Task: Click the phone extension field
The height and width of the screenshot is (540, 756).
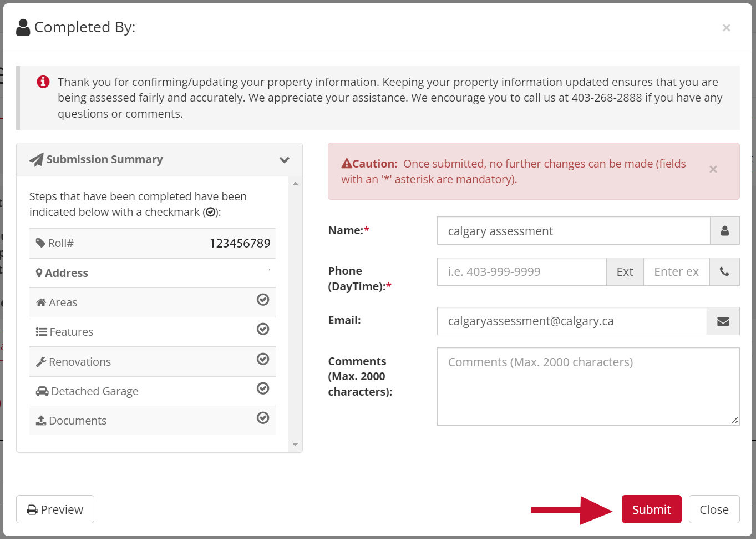Action: click(676, 272)
